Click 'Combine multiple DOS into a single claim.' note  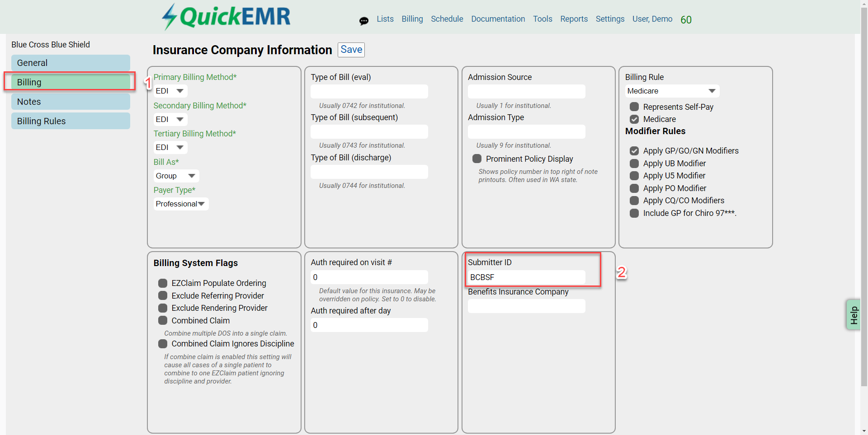(226, 333)
